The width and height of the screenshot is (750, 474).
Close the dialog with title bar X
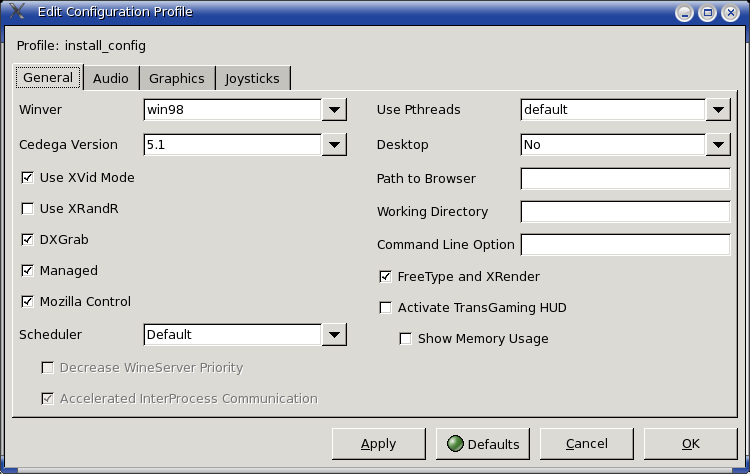click(730, 13)
